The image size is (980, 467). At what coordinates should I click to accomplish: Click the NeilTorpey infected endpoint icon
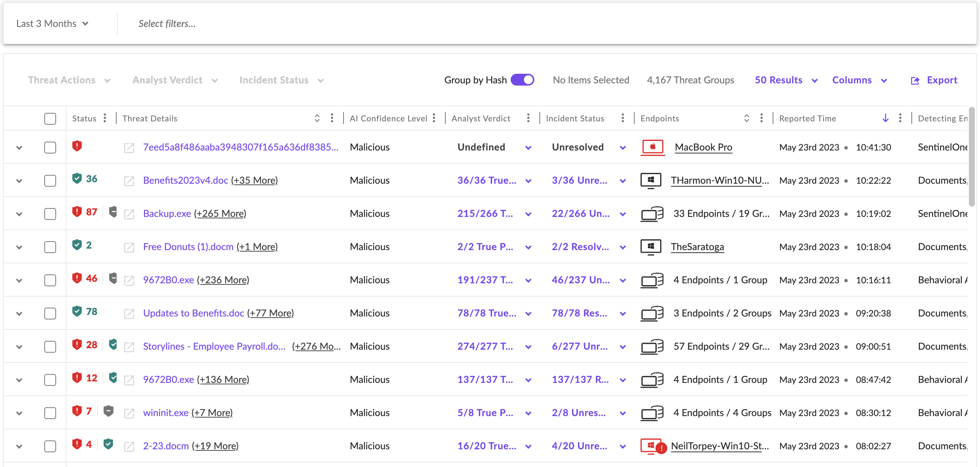[652, 446]
